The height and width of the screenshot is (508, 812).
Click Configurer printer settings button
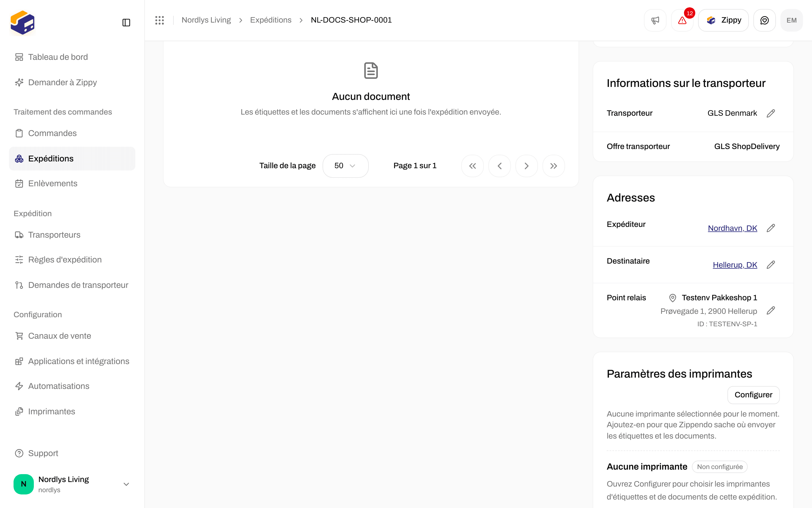[x=753, y=395]
